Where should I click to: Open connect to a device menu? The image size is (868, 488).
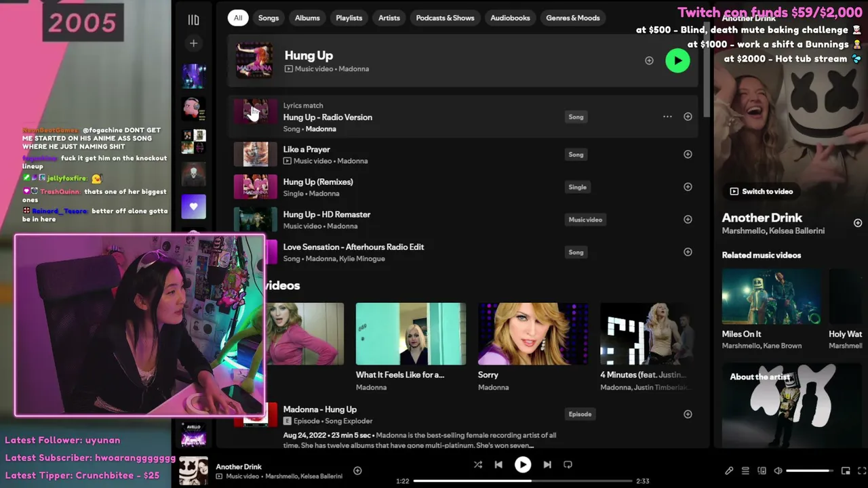762,470
